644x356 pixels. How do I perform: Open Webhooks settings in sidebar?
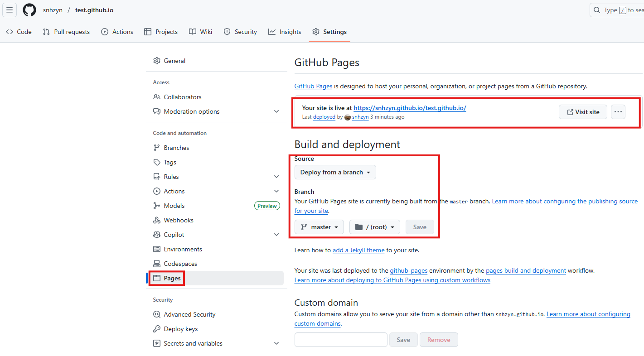[178, 220]
